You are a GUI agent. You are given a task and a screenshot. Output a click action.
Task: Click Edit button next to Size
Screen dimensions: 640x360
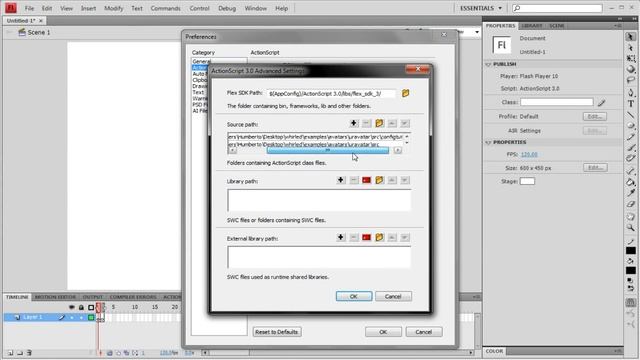(595, 167)
